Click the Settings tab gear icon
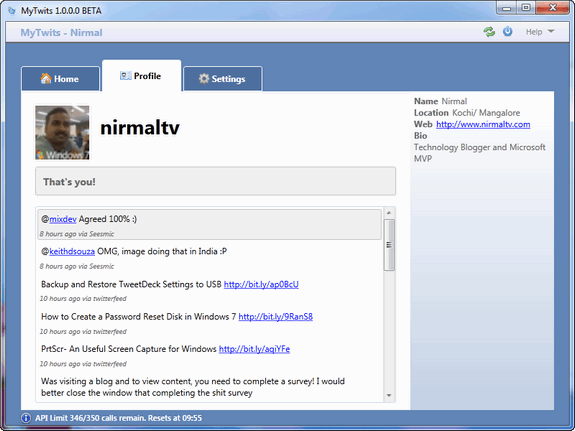Image resolution: width=575 pixels, height=431 pixels. pyautogui.click(x=204, y=78)
